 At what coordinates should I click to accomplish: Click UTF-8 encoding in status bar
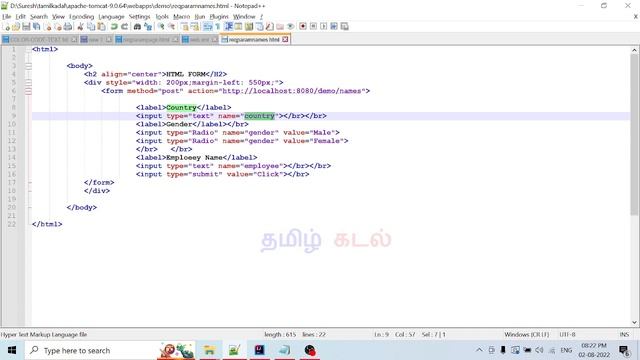567,334
